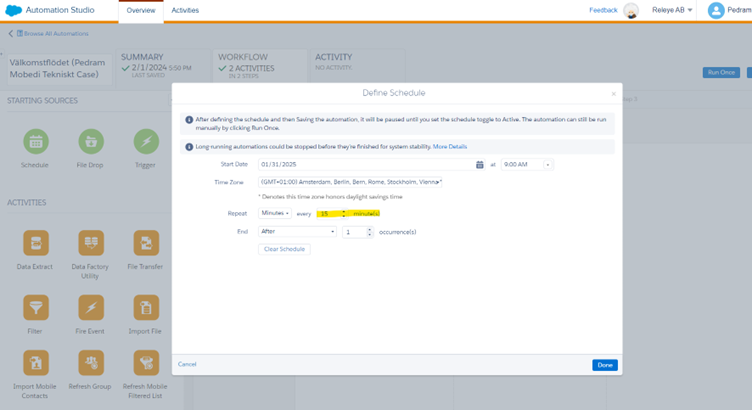Viewport: 752px width, 410px height.
Task: Select the Import File activity icon
Action: click(146, 306)
